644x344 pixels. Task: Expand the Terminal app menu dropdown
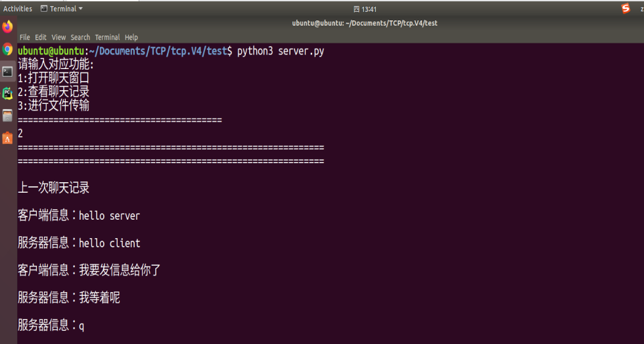pyautogui.click(x=62, y=9)
